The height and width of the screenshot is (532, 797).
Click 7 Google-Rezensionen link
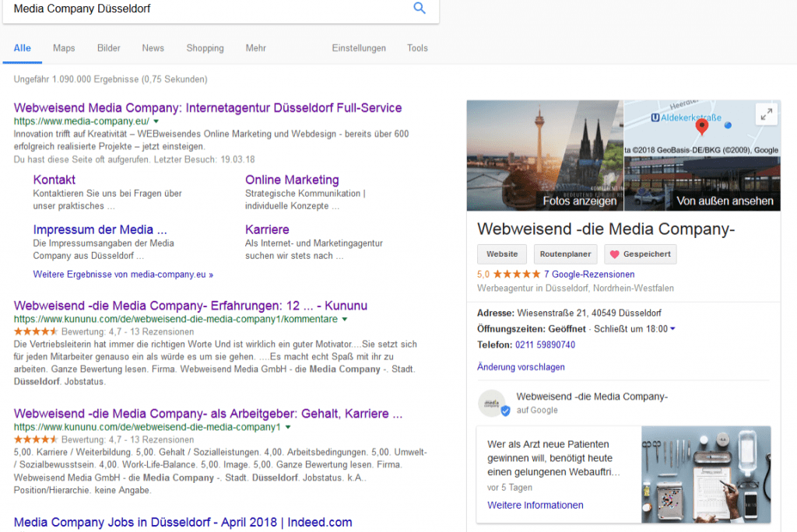(589, 275)
